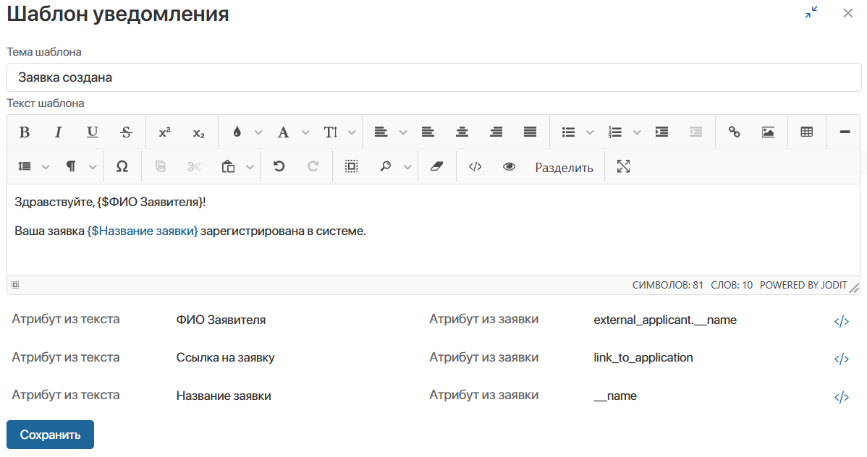Click the Разделить button
This screenshot has height=457, width=867.
[564, 167]
